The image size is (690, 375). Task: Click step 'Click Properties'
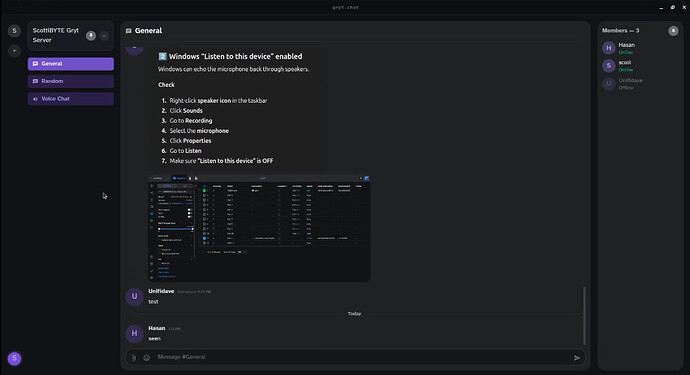[x=190, y=141]
